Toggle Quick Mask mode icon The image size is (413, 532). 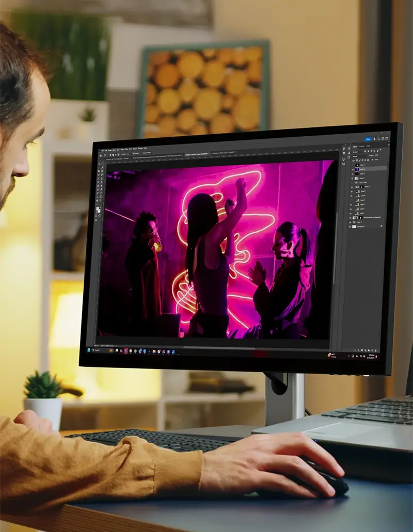96,216
